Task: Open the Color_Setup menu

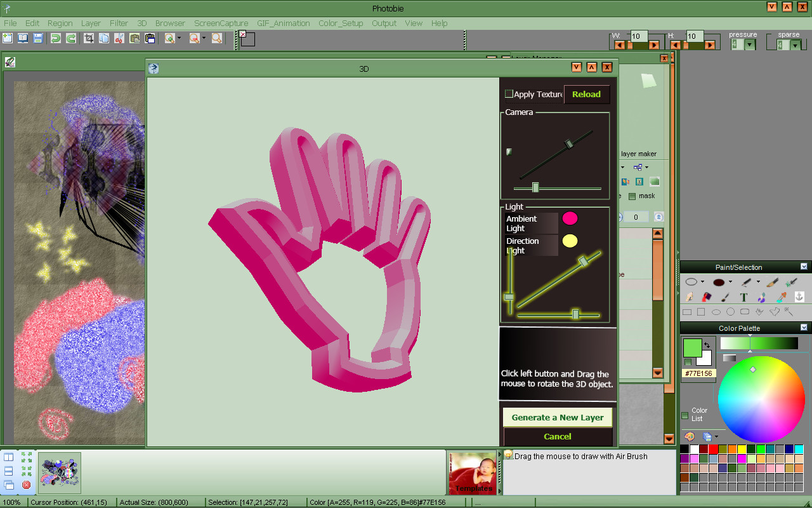Action: tap(341, 23)
